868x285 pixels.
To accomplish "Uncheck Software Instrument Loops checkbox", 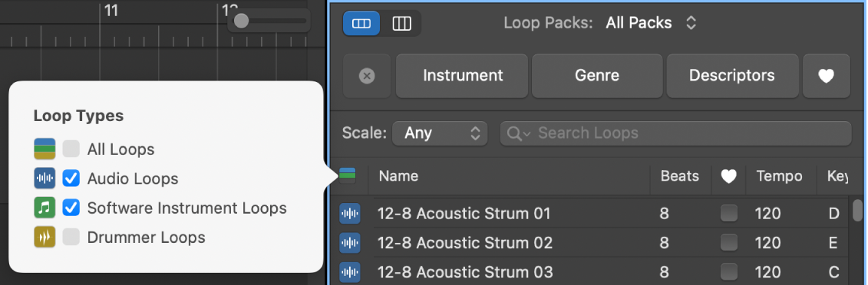I will coord(71,208).
